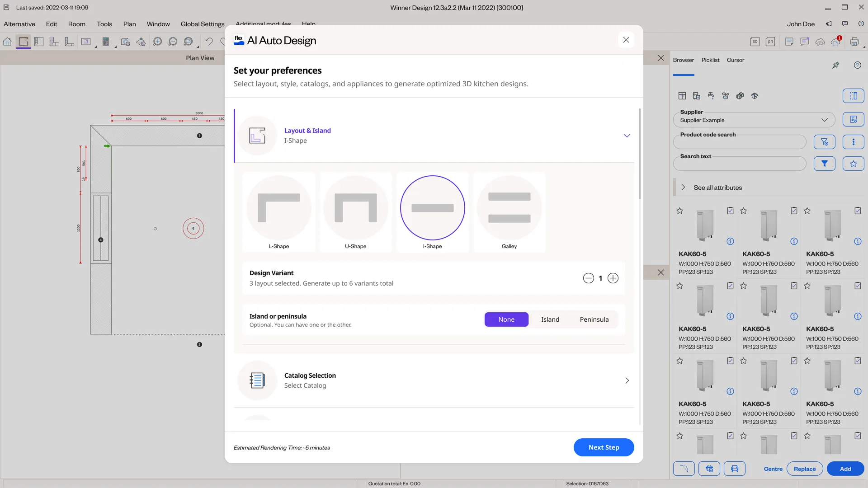Expand the Catalog Selection section
Viewport: 868px width, 488px height.
[x=434, y=380]
